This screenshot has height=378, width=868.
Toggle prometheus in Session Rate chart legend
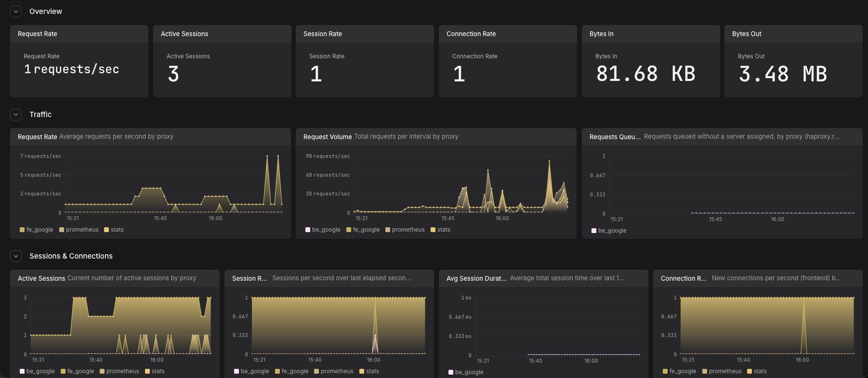pyautogui.click(x=334, y=371)
